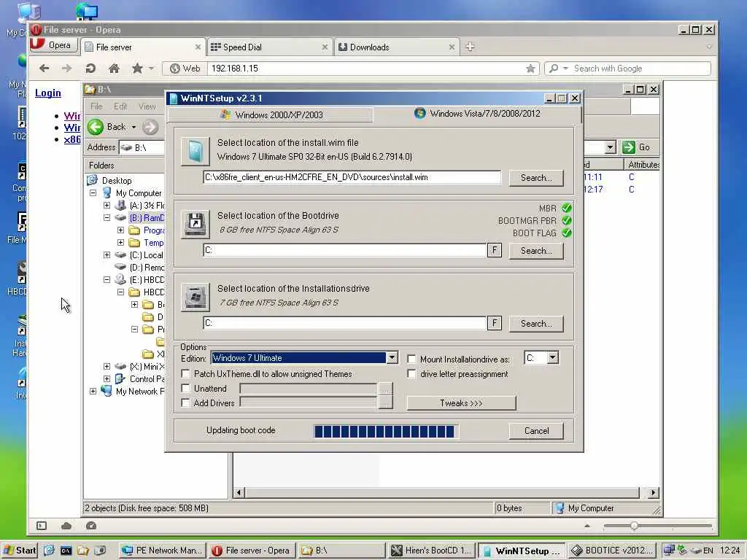The width and height of the screenshot is (747, 560).
Task: Click the BOOT FLAG green check icon
Action: point(566,233)
